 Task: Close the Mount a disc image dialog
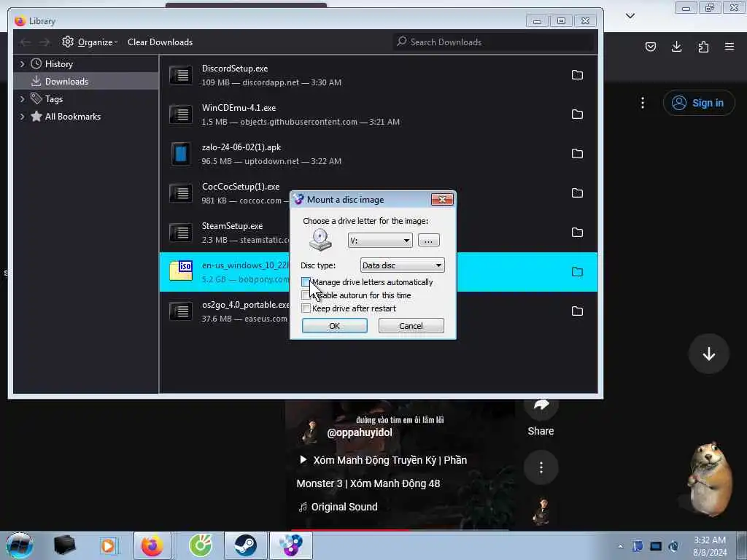click(x=442, y=200)
